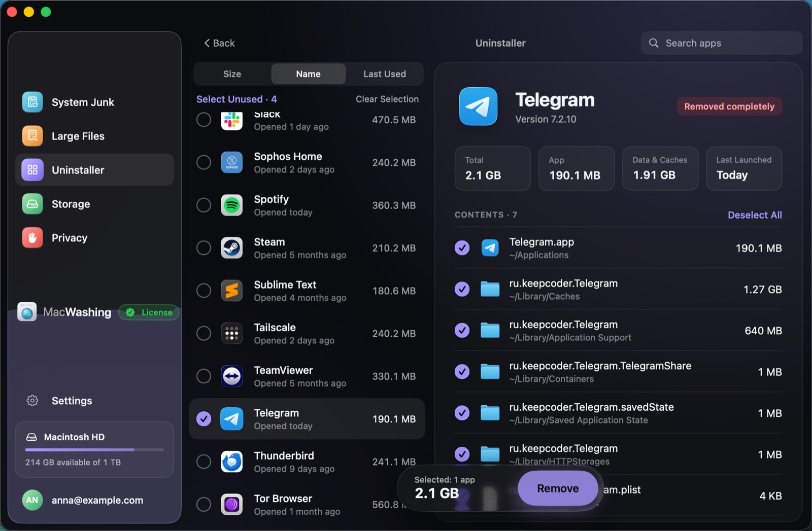Open the Privacy hand icon
812x531 pixels.
[32, 238]
